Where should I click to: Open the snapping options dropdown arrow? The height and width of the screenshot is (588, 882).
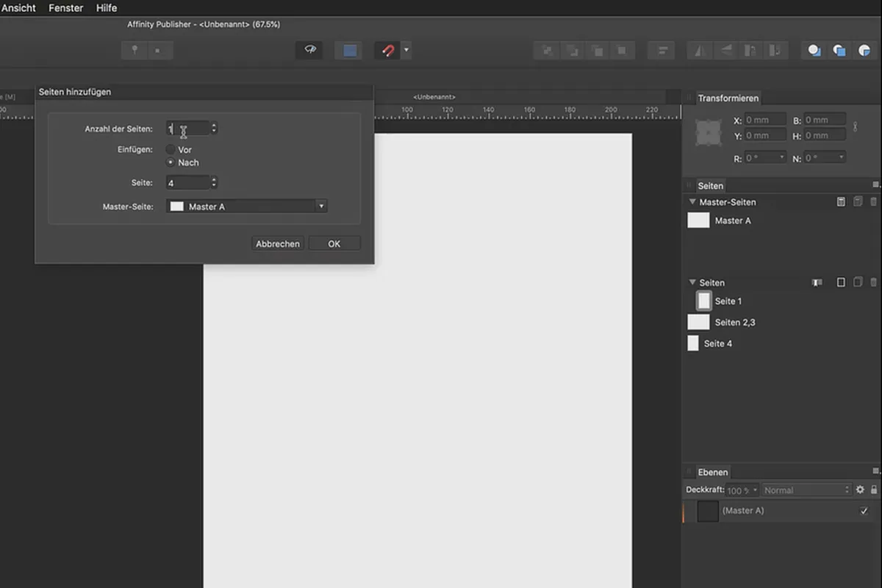pyautogui.click(x=406, y=51)
